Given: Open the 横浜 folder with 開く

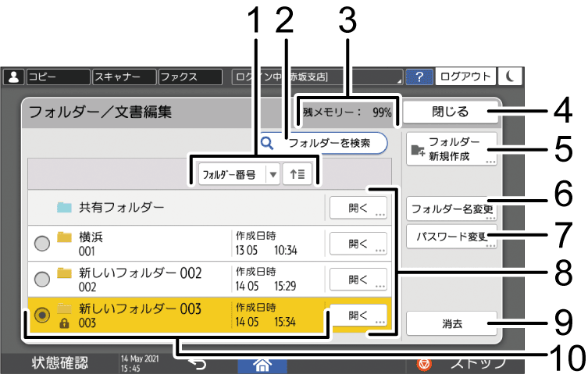Looking at the screenshot, I should (358, 244).
